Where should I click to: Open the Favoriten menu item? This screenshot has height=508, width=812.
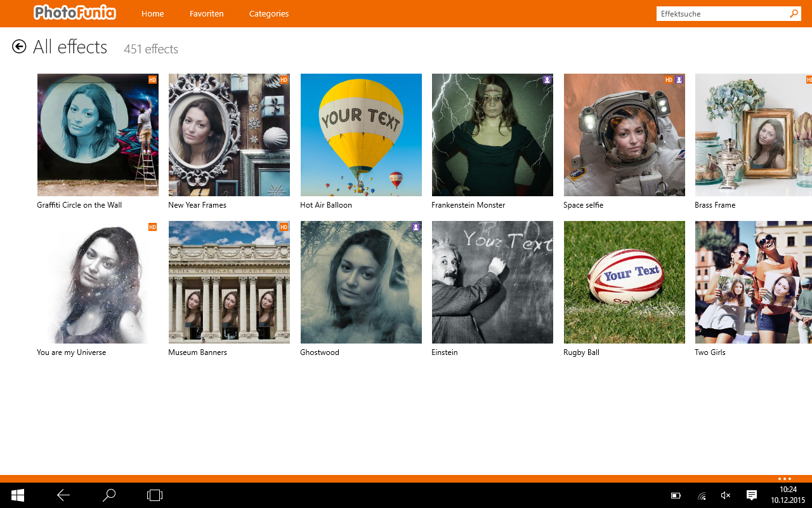pyautogui.click(x=206, y=13)
